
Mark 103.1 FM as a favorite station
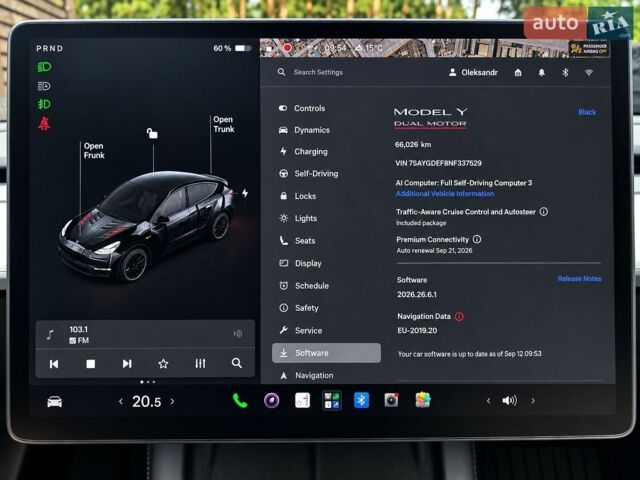pyautogui.click(x=163, y=363)
